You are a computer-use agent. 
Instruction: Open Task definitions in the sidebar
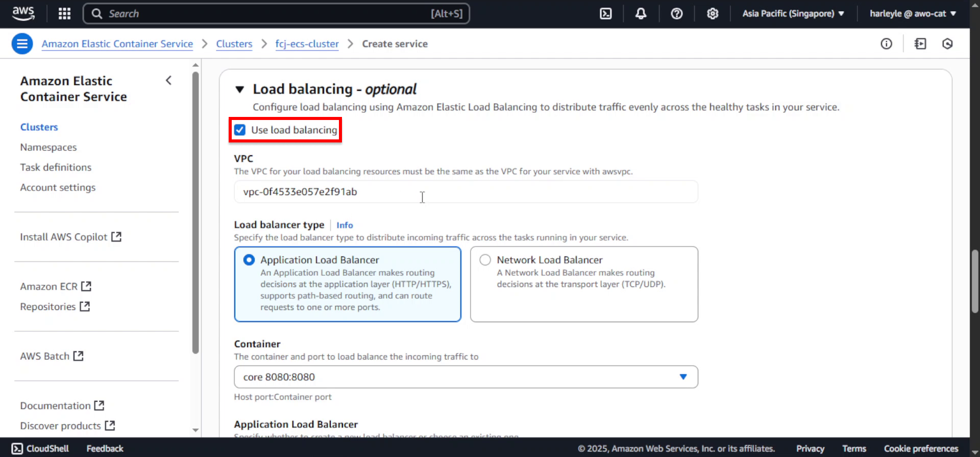56,167
